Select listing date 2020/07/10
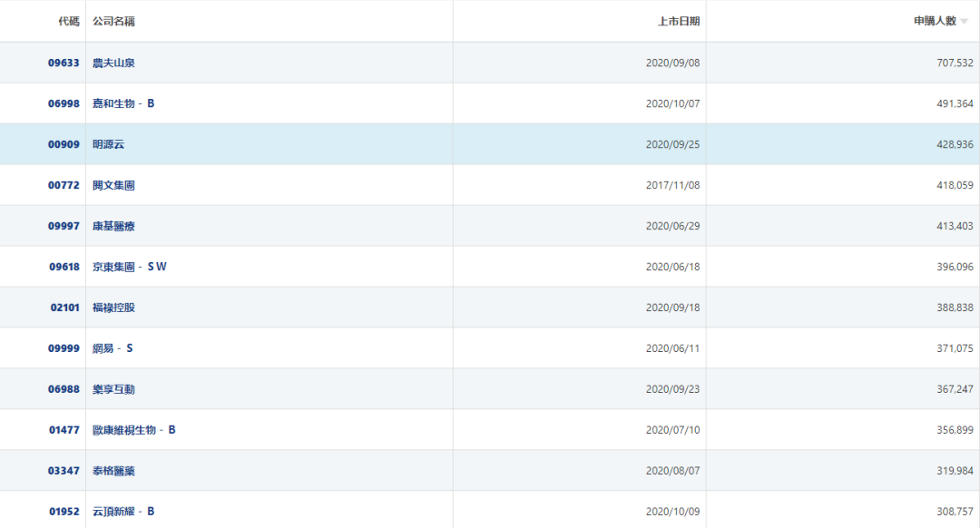The width and height of the screenshot is (980, 528). click(x=672, y=430)
